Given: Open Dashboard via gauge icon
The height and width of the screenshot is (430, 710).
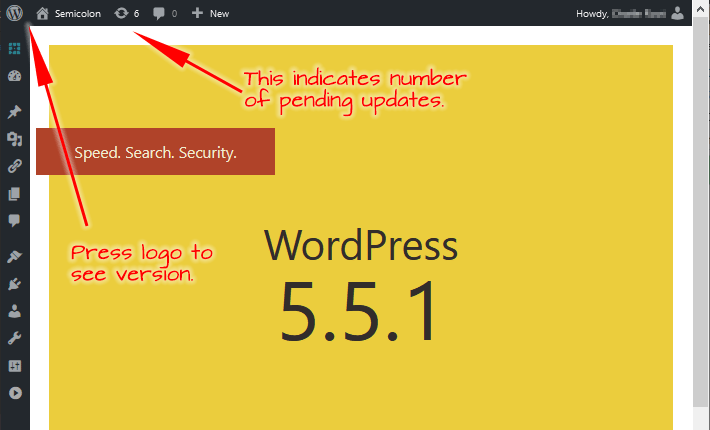Looking at the screenshot, I should (x=14, y=76).
